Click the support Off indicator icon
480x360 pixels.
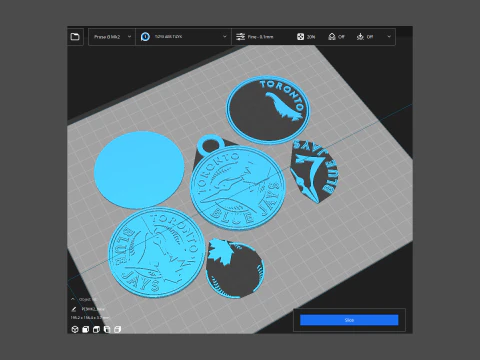[332, 37]
